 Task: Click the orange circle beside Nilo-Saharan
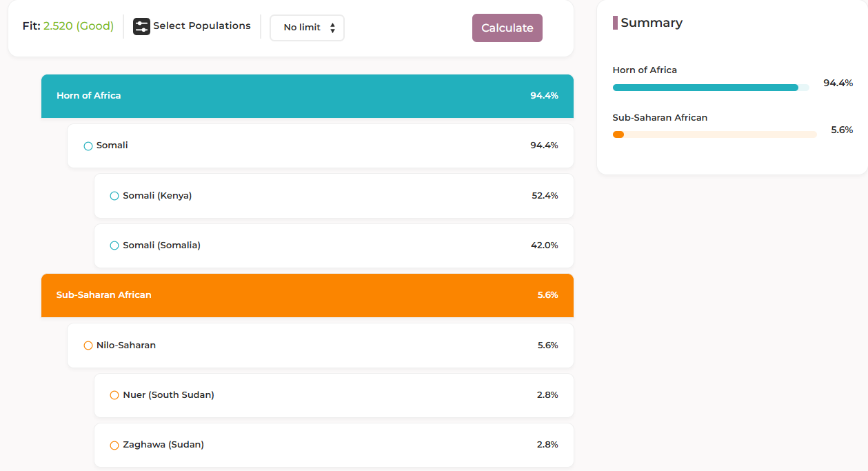88,345
